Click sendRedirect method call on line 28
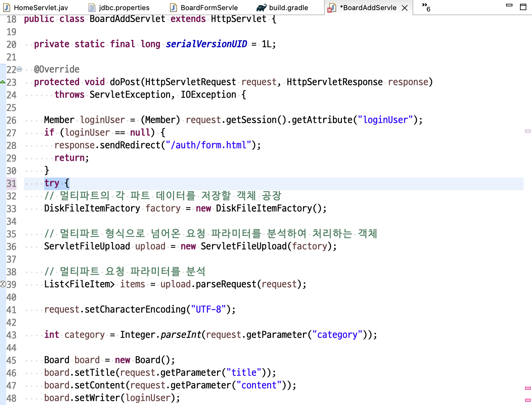Image resolution: width=532 pixels, height=405 pixels. point(130,145)
